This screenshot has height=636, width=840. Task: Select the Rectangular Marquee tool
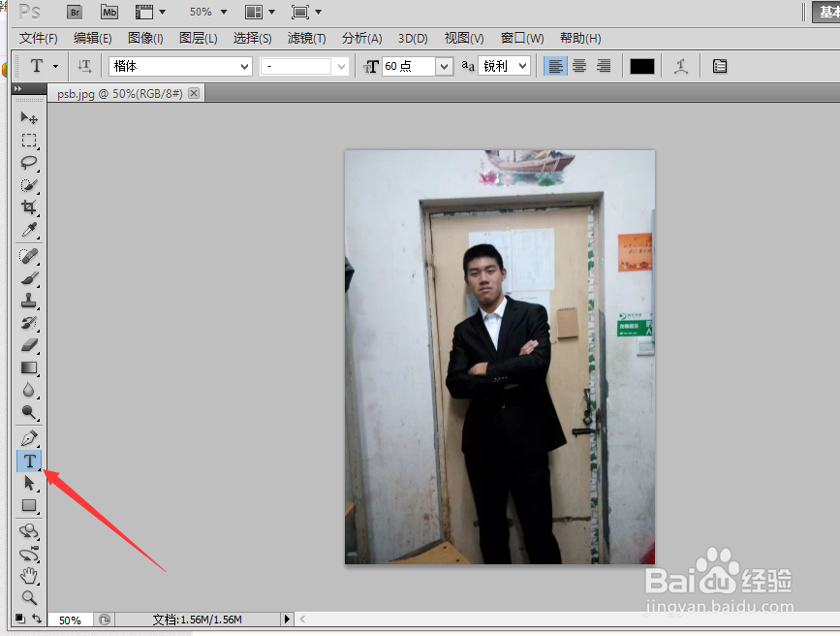point(29,141)
